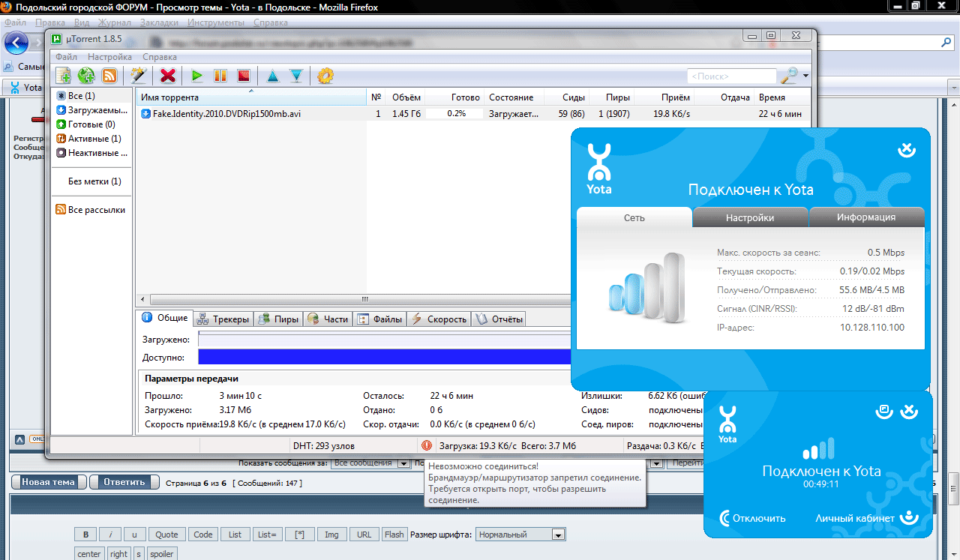The height and width of the screenshot is (560, 960).
Task: Open the RSS feed toolbar icon
Action: 109,76
